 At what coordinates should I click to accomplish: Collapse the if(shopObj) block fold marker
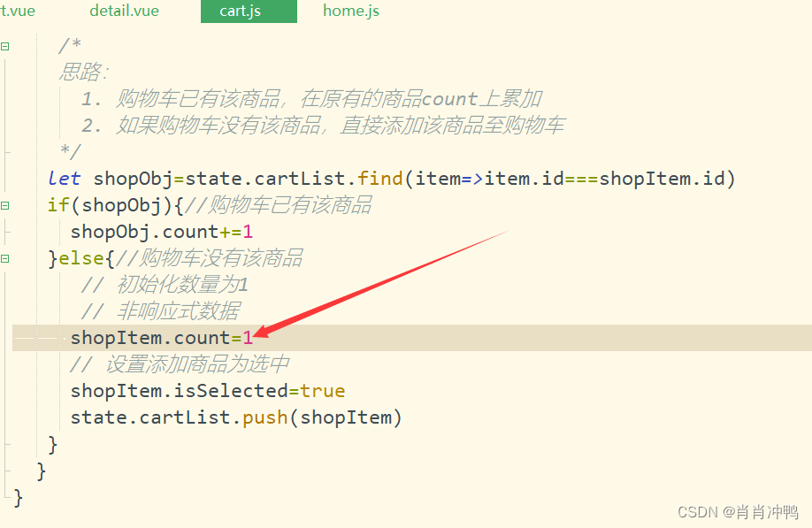click(x=5, y=205)
